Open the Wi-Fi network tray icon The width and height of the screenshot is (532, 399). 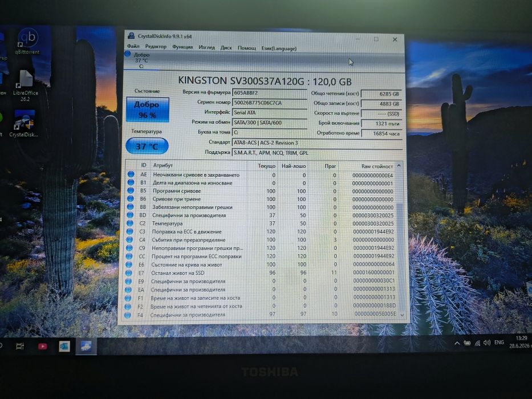pyautogui.click(x=477, y=343)
